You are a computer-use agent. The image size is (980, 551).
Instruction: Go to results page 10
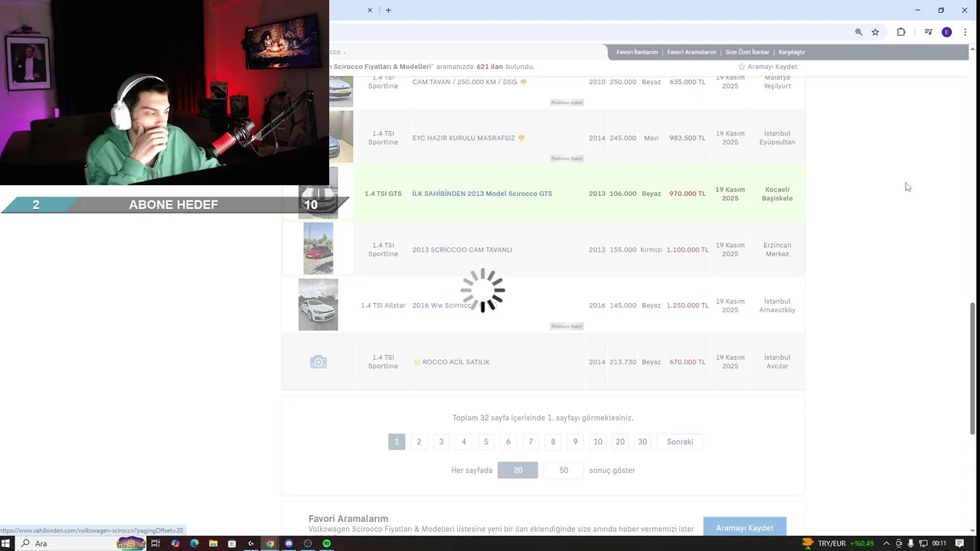click(x=598, y=442)
